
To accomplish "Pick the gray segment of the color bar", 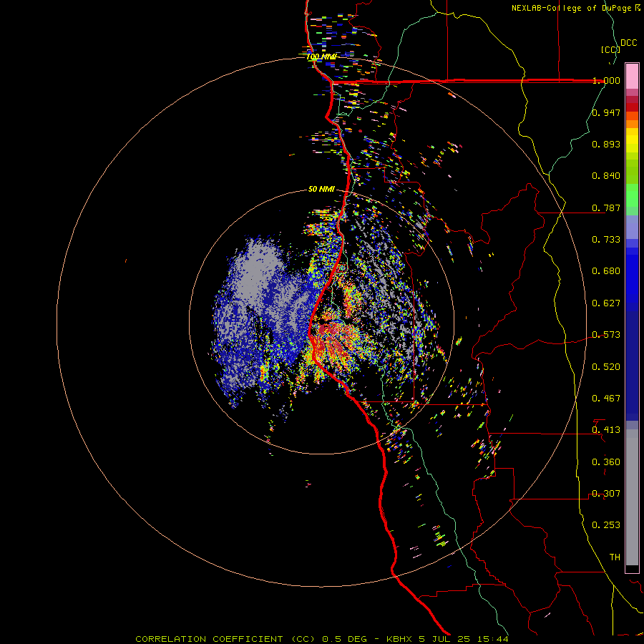I will point(632,497).
